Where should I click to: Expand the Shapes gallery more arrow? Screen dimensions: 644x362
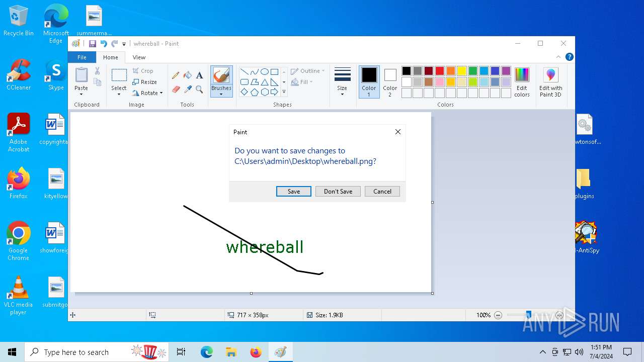pyautogui.click(x=284, y=92)
